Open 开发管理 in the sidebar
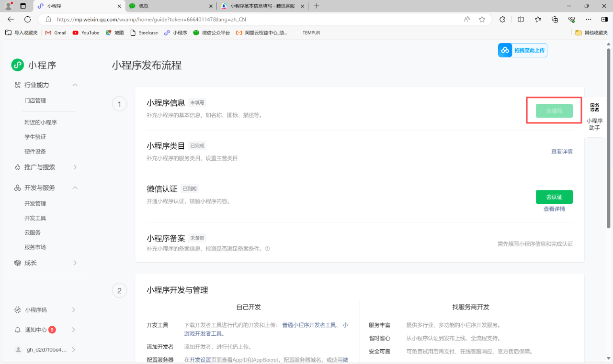 pyautogui.click(x=35, y=204)
